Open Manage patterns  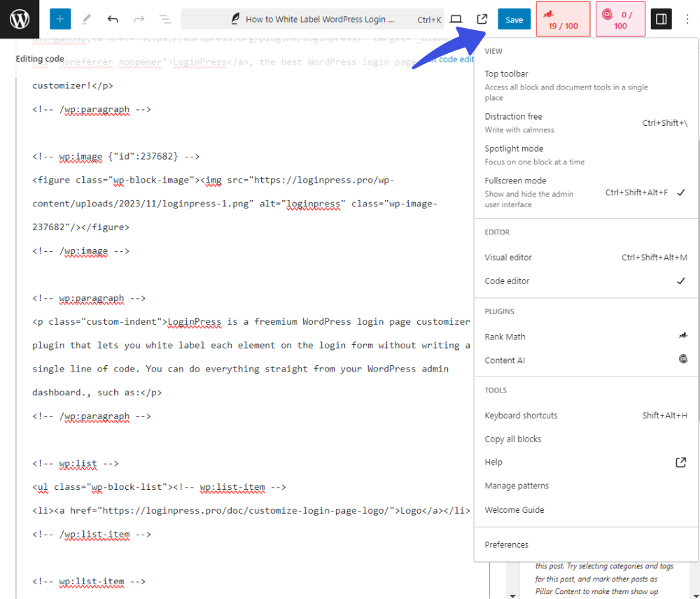pos(586,486)
